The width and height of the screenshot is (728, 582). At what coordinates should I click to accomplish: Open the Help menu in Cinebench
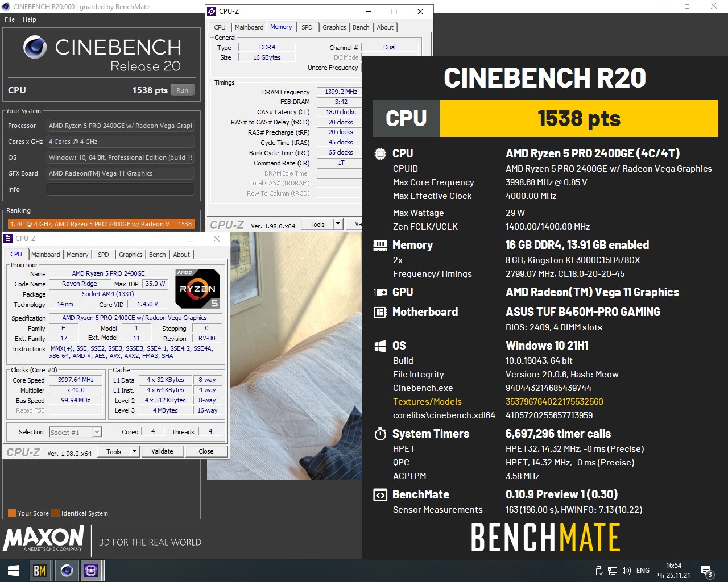[x=30, y=19]
